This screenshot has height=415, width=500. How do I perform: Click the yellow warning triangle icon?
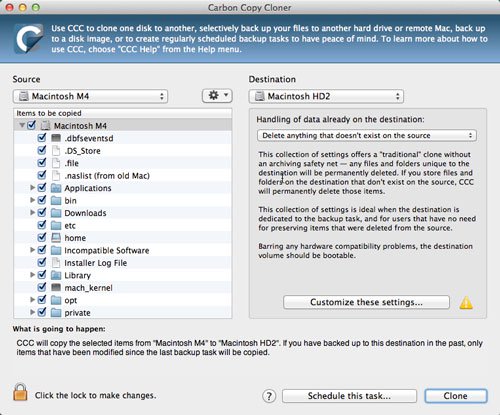click(466, 303)
